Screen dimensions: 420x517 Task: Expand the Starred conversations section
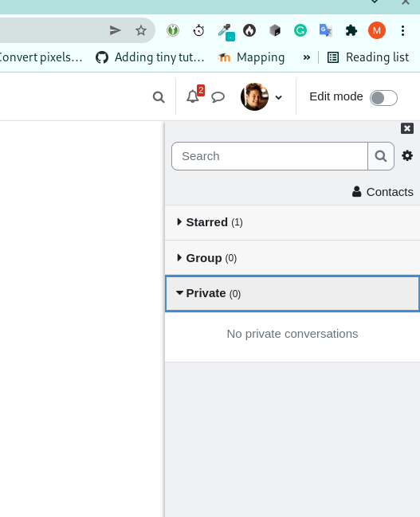pos(292,222)
